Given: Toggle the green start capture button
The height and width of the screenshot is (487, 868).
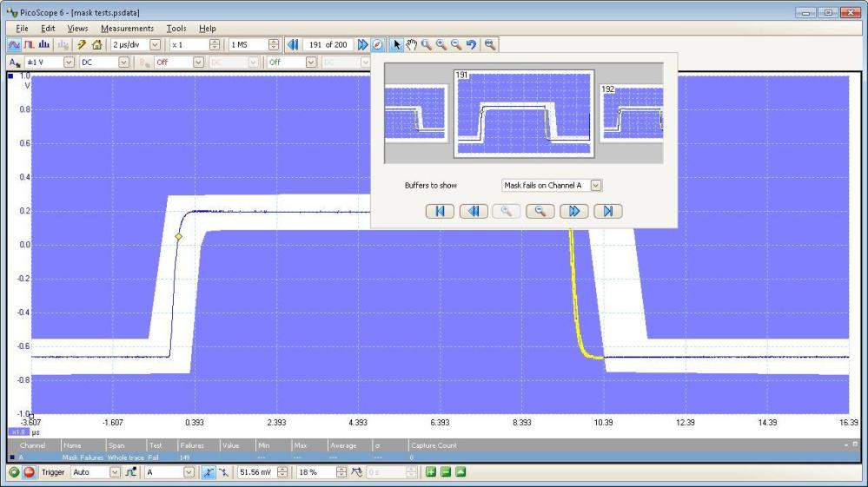Looking at the screenshot, I should (x=14, y=472).
